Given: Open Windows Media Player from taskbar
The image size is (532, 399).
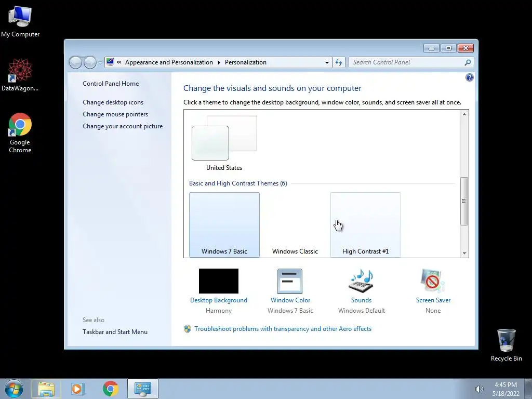Looking at the screenshot, I should coord(78,389).
